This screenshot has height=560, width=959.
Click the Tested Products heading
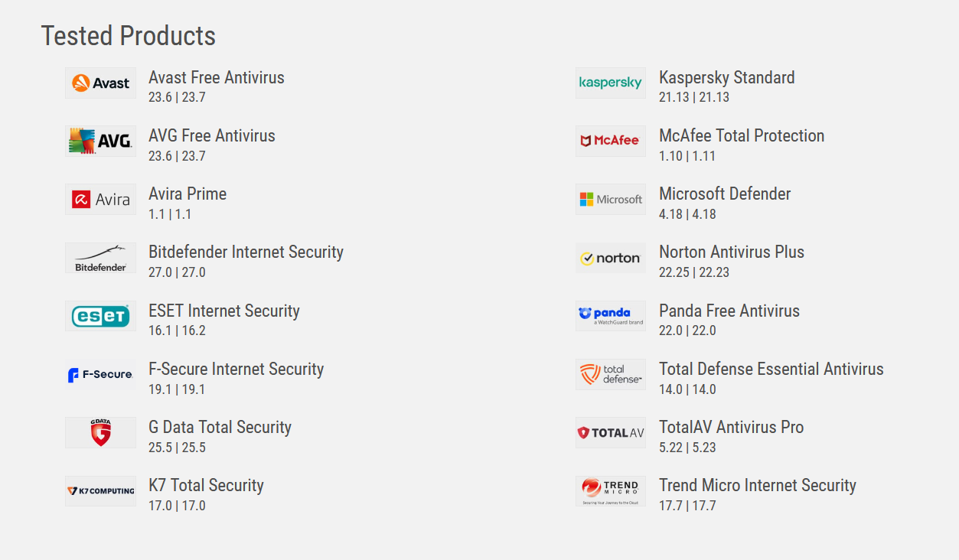[x=129, y=35]
